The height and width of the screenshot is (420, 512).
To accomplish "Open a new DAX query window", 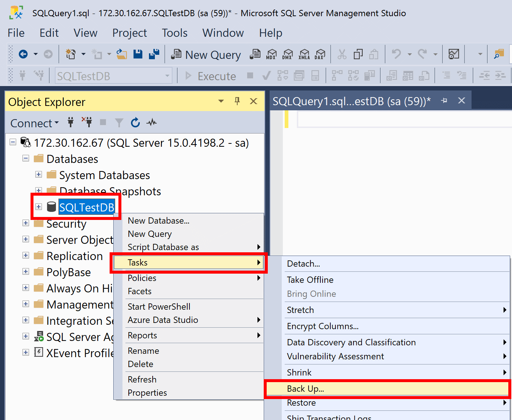I will point(320,54).
